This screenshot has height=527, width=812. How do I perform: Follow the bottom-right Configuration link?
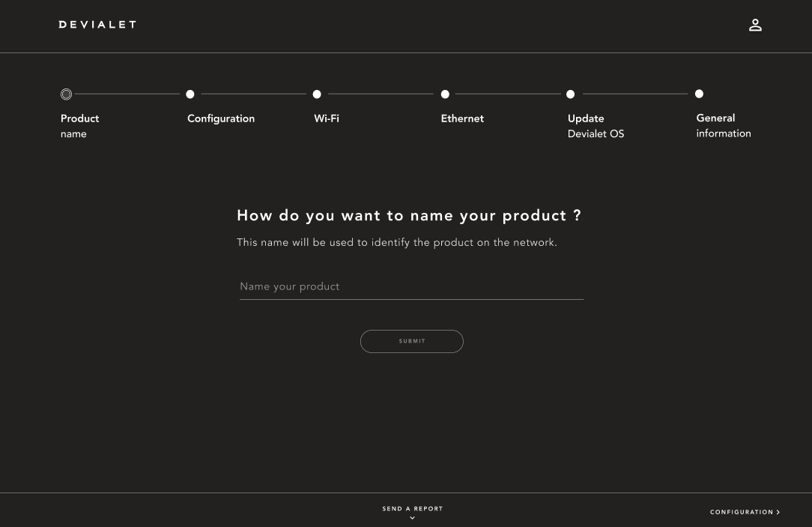[741, 512]
